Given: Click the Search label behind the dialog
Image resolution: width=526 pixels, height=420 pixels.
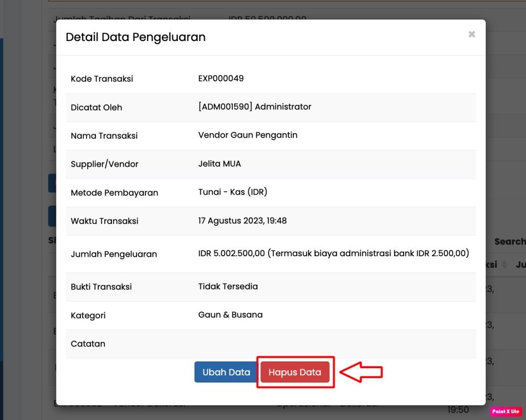Looking at the screenshot, I should tap(509, 241).
